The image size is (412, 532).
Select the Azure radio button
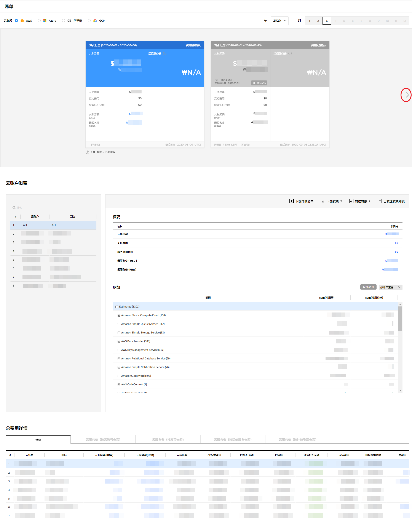click(39, 21)
